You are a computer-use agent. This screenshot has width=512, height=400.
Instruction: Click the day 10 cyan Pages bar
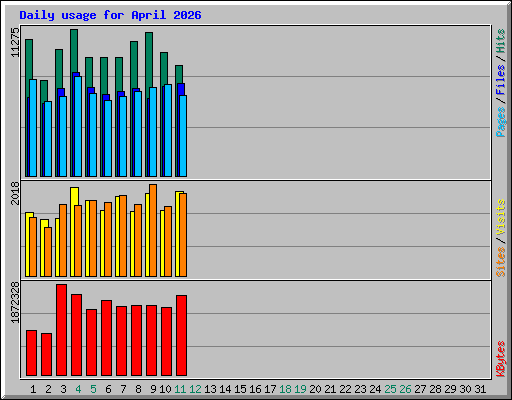tap(168, 130)
